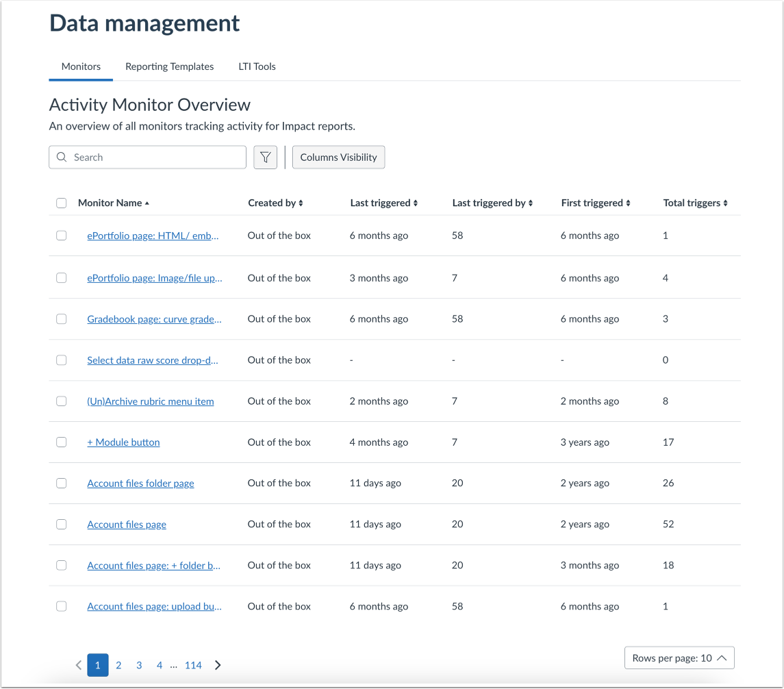Go to page 114
784x689 pixels.
(193, 665)
